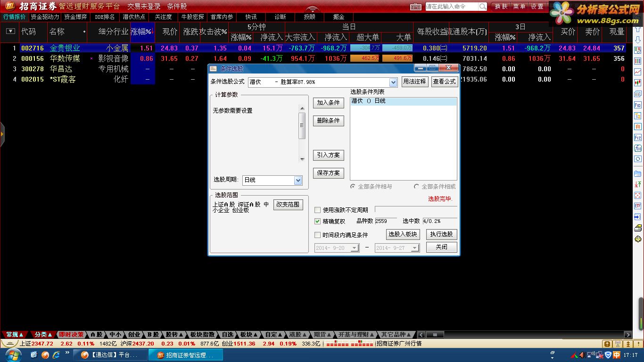Open 交易未登录 menu item

tap(144, 7)
